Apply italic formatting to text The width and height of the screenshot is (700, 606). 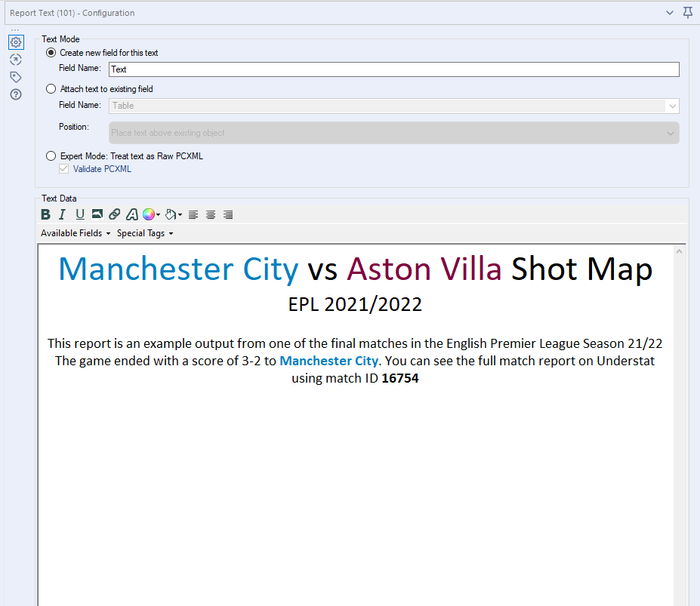pyautogui.click(x=63, y=215)
